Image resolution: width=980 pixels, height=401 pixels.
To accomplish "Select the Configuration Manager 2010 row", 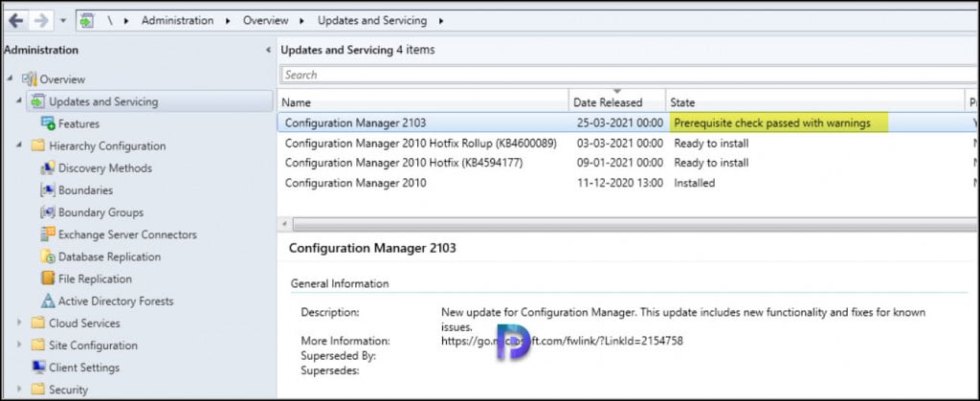I will point(628,183).
